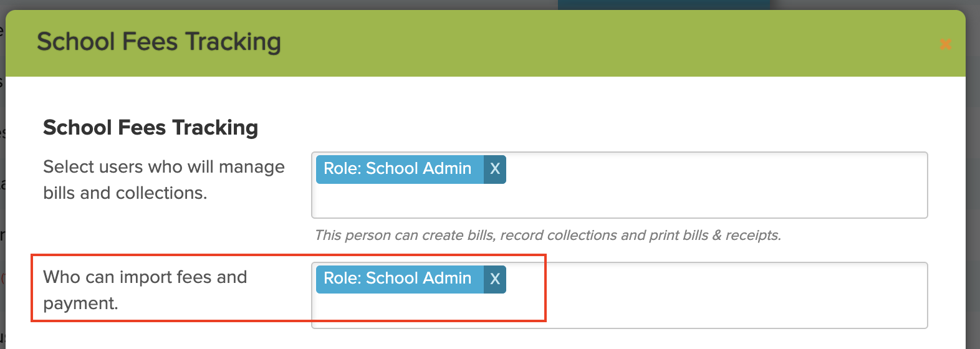The width and height of the screenshot is (980, 349).
Task: Click the backdrop strip above the green header
Action: 281,4
